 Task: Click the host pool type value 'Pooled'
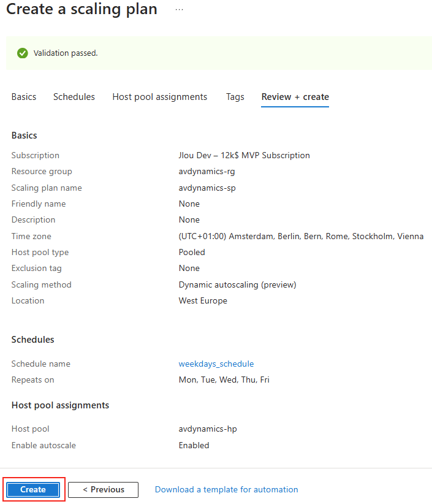192,253
